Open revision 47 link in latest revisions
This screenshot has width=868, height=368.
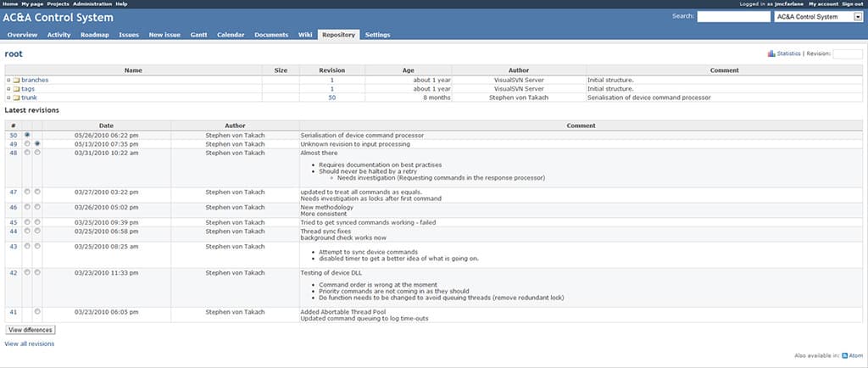point(14,192)
